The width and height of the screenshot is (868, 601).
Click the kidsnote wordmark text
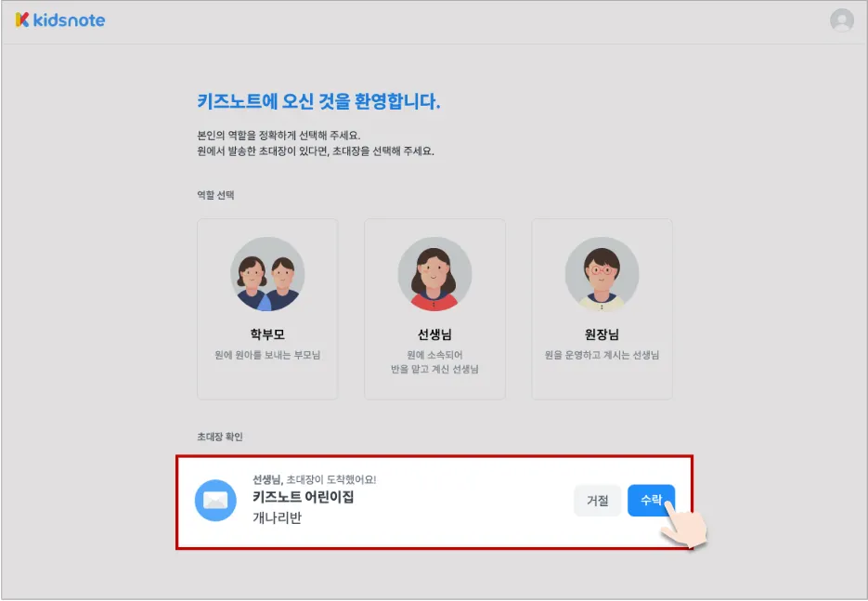tap(70, 20)
